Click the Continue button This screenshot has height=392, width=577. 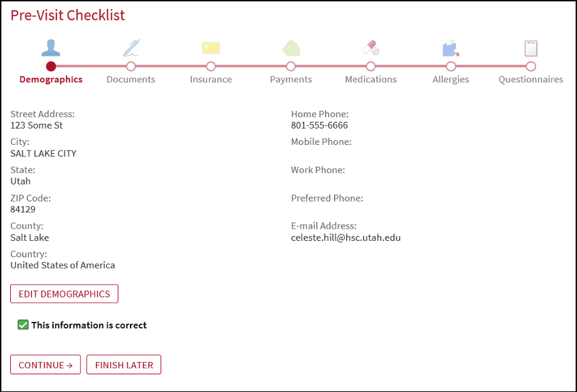coord(46,365)
